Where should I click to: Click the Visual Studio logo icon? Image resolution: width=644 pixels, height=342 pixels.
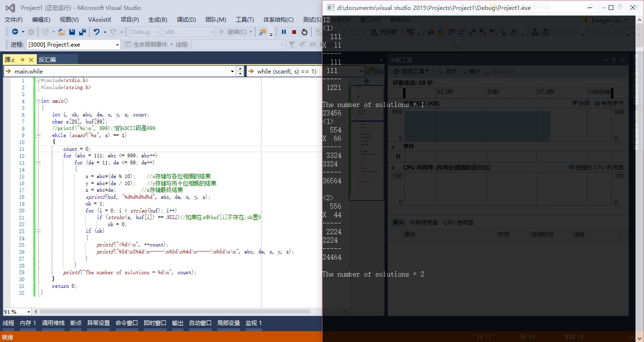tap(10, 8)
